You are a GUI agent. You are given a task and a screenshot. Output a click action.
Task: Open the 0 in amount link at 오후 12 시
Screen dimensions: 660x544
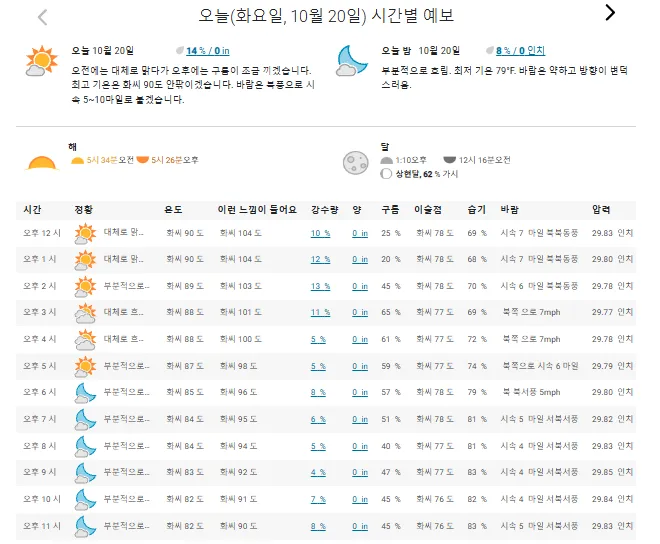[360, 234]
